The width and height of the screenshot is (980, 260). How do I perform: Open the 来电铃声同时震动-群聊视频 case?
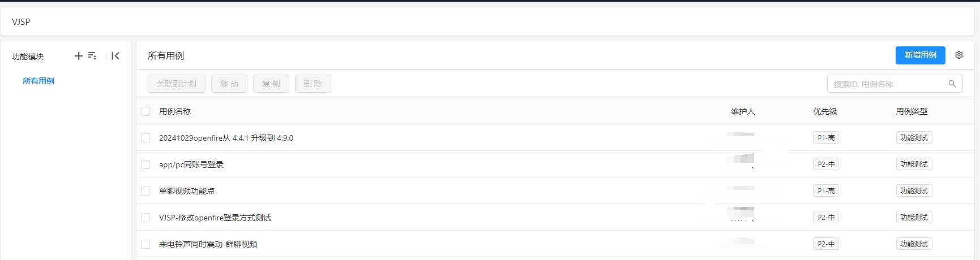208,244
